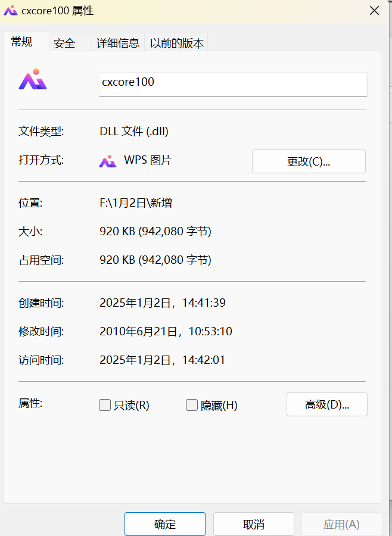This screenshot has height=536, width=392.
Task: Dismiss the dialog using the 取消 button
Action: [x=254, y=523]
